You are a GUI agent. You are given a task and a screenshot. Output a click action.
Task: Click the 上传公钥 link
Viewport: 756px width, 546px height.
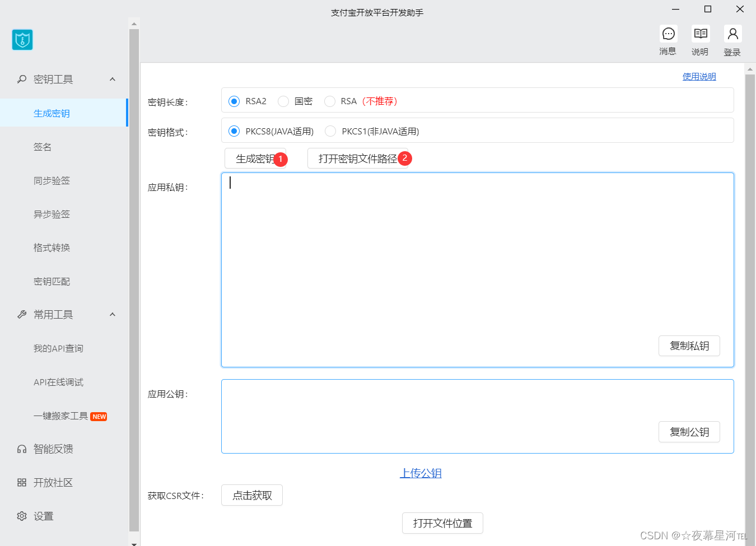click(421, 473)
